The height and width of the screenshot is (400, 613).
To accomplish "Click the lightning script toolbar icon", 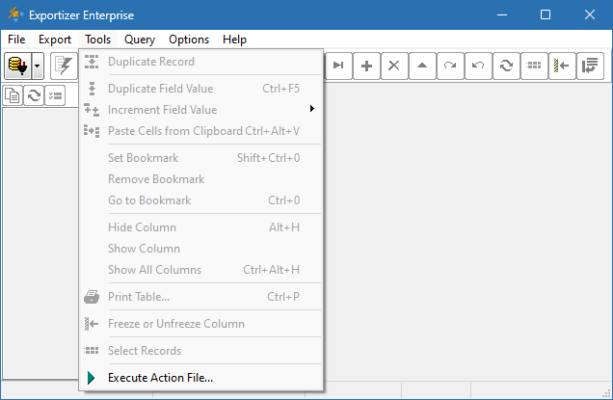I will [64, 66].
